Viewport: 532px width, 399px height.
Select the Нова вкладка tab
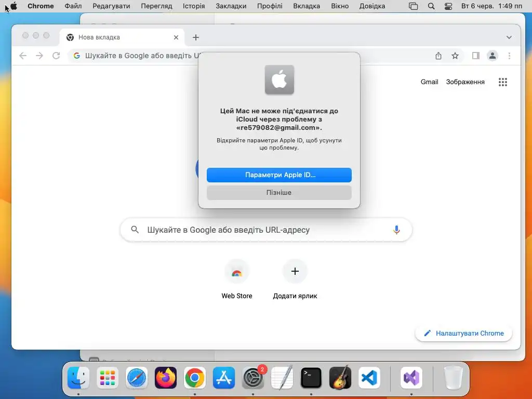122,37
